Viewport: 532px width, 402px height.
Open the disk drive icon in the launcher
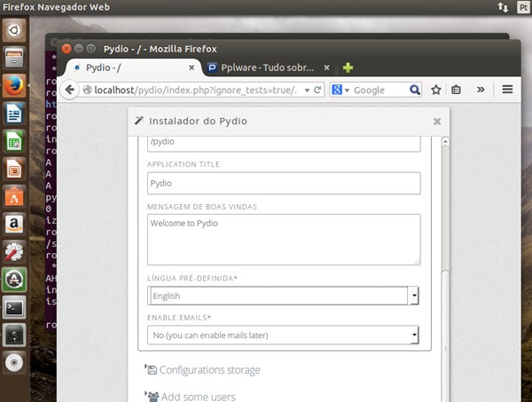14,335
